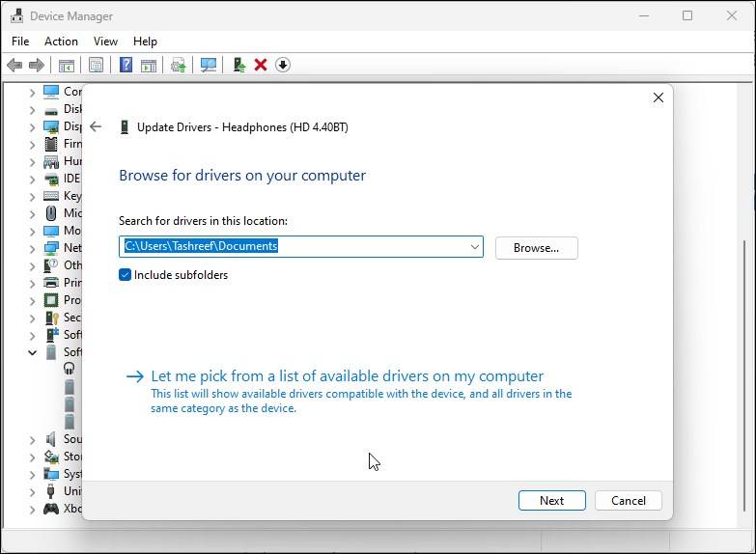756x554 pixels.
Task: Select the Sound category speaker icon
Action: (51, 439)
